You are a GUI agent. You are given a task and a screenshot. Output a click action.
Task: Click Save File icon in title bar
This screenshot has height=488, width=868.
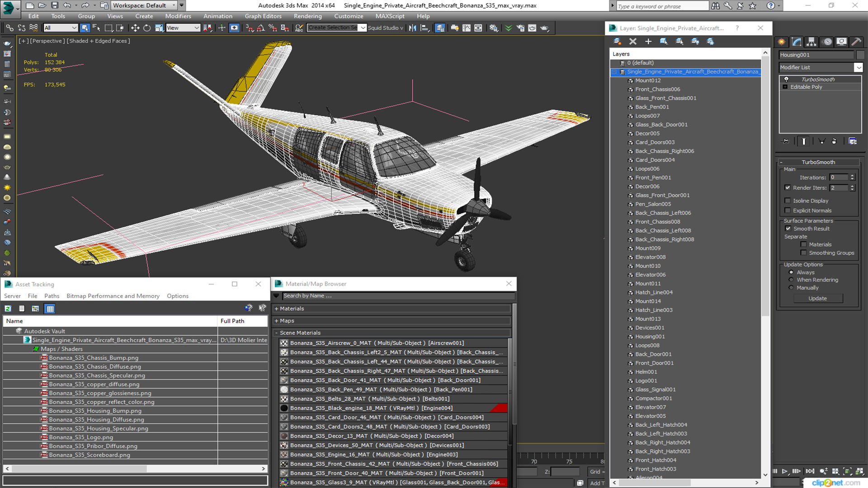55,5
